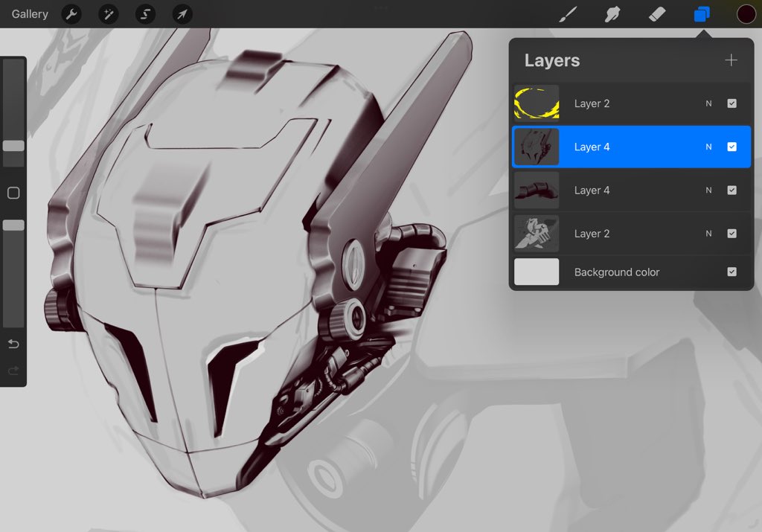Select the Eraser tool
This screenshot has height=532, width=762.
tap(657, 14)
